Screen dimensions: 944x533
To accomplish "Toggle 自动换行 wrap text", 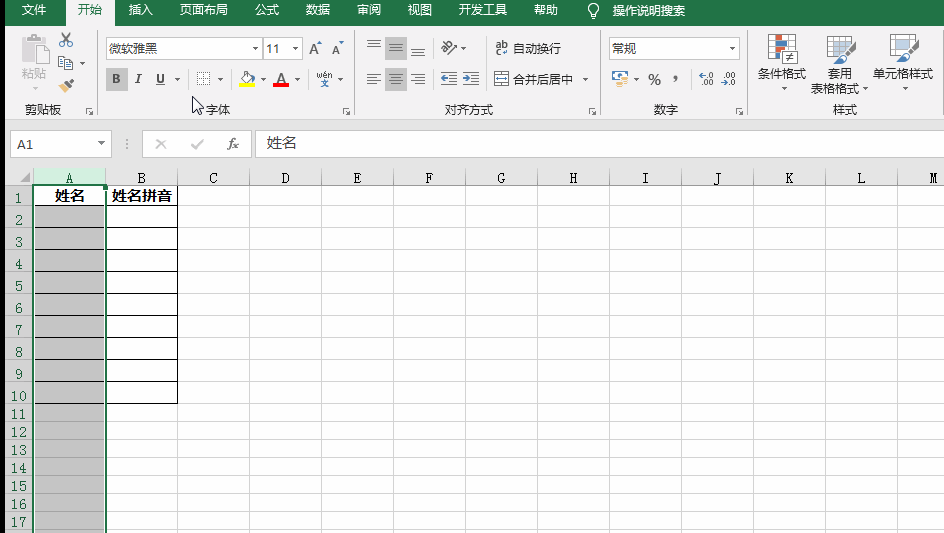I will 527,48.
